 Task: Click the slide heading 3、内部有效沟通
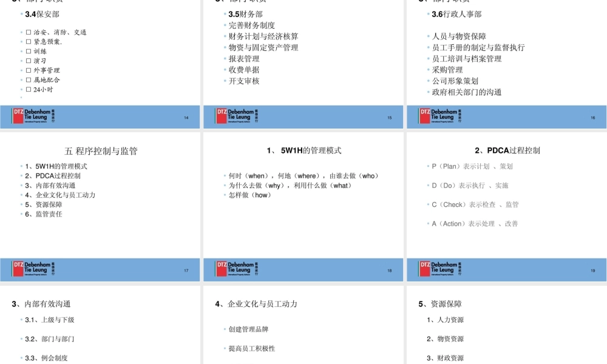(x=41, y=304)
